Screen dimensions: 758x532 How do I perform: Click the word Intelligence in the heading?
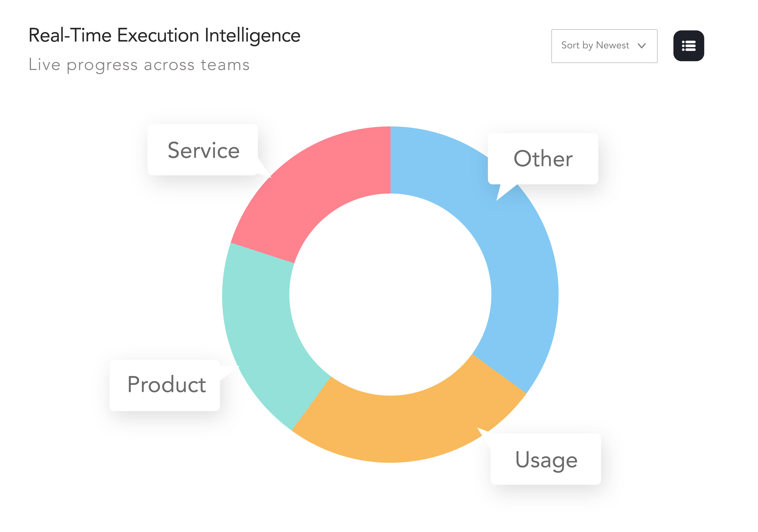(252, 35)
